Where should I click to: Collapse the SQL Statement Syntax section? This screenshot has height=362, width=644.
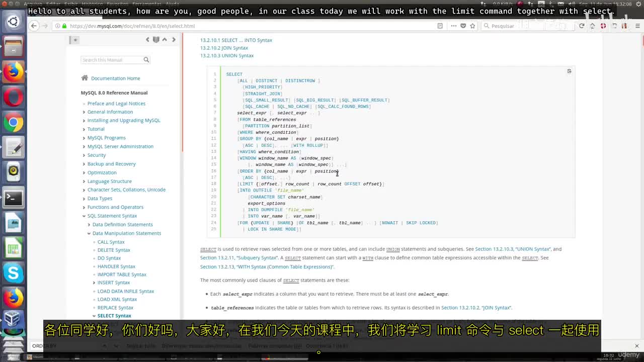coord(84,216)
